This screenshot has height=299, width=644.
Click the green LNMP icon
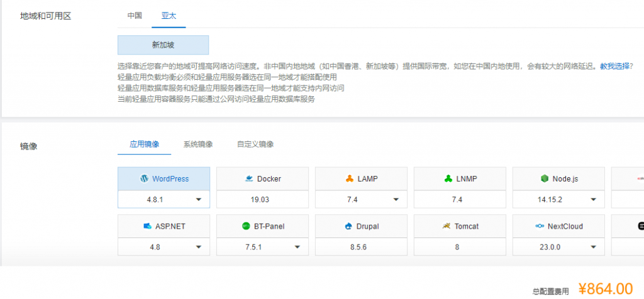pos(448,179)
